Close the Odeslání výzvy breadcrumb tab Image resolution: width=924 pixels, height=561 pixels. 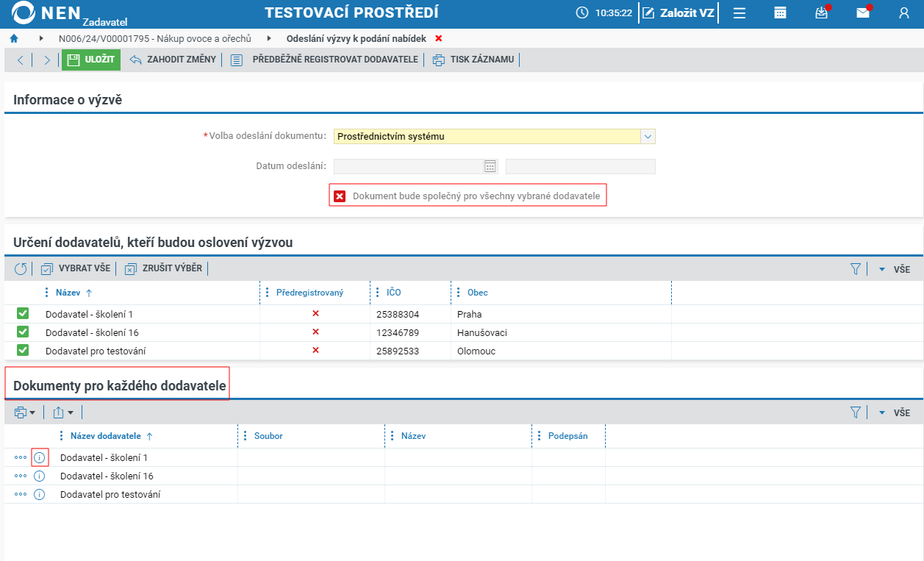pyautogui.click(x=439, y=38)
